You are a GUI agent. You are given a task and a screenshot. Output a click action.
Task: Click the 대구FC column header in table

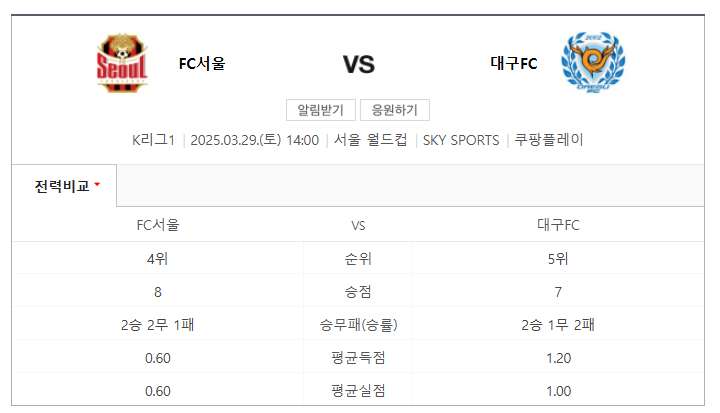pos(558,225)
